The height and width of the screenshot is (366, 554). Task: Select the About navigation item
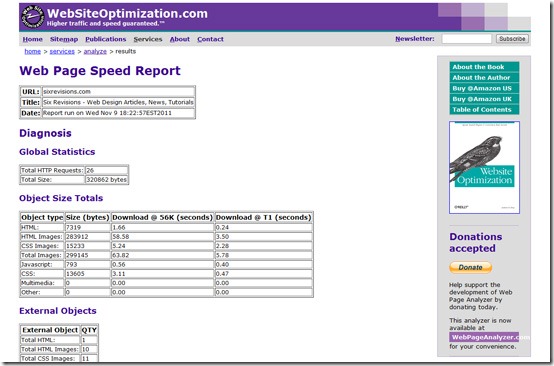[179, 39]
